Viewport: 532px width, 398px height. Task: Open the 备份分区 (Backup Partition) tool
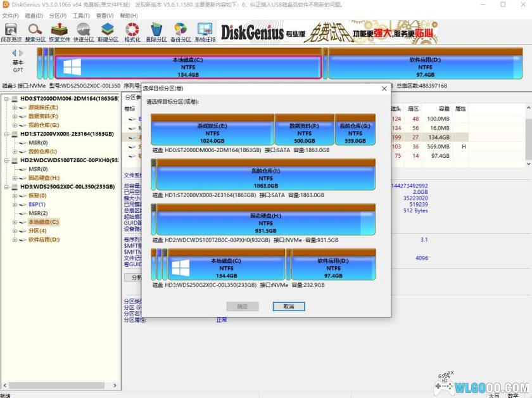tap(180, 30)
